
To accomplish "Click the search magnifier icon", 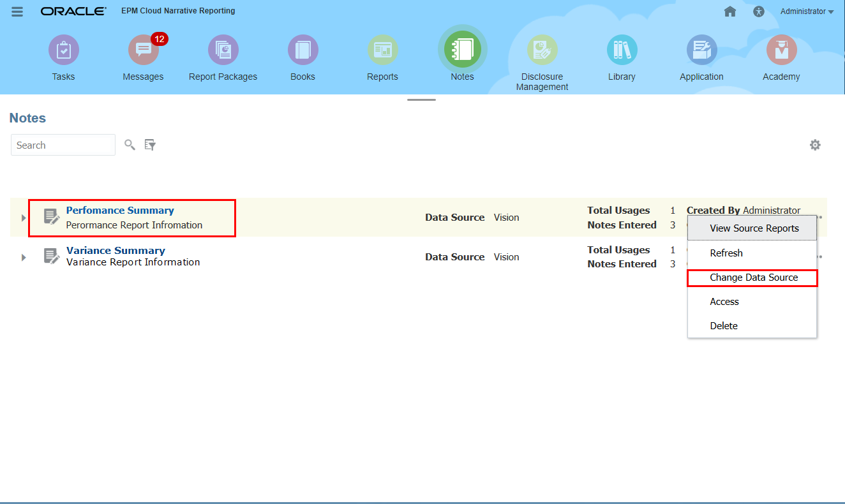I will click(x=130, y=145).
